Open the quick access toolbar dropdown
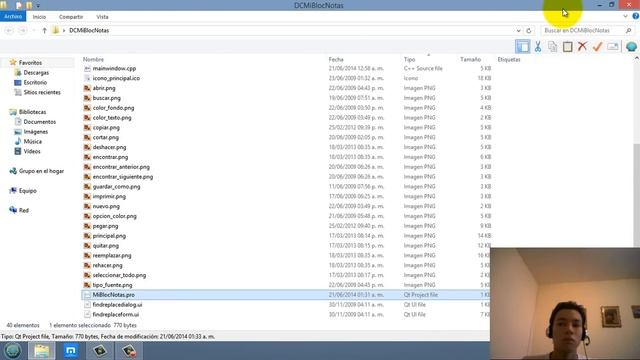 point(38,6)
